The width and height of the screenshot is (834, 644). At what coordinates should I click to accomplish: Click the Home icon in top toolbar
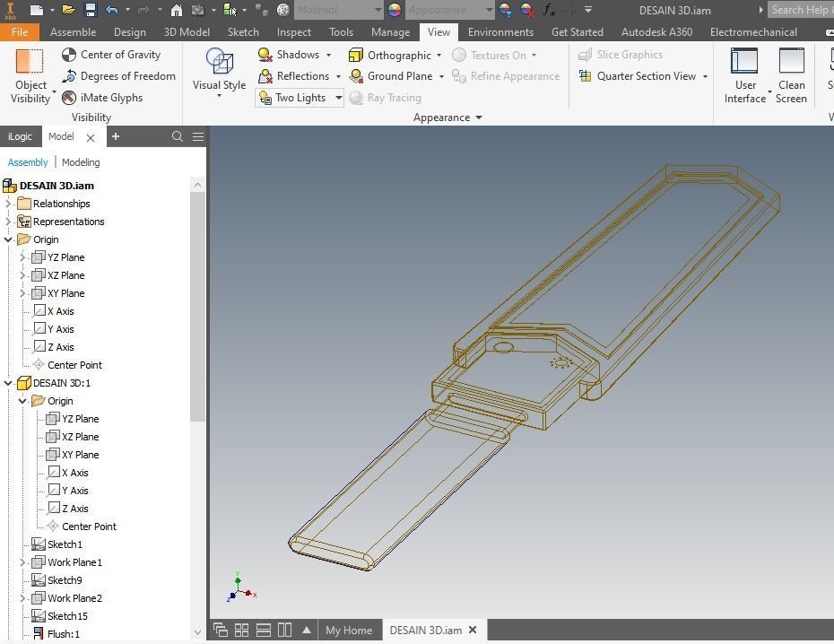click(x=177, y=10)
